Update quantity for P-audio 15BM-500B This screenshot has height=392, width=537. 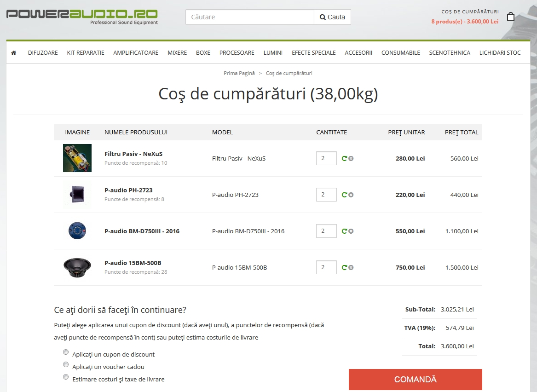tap(345, 267)
